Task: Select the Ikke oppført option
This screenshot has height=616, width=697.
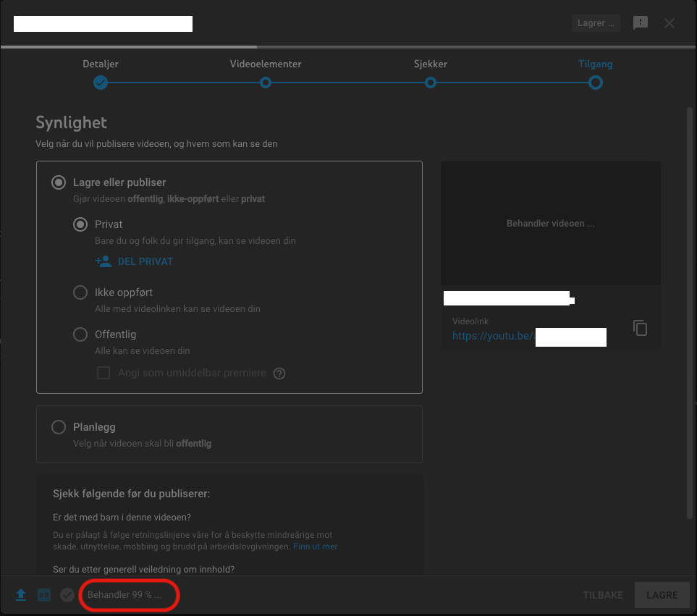Action: 80,292
